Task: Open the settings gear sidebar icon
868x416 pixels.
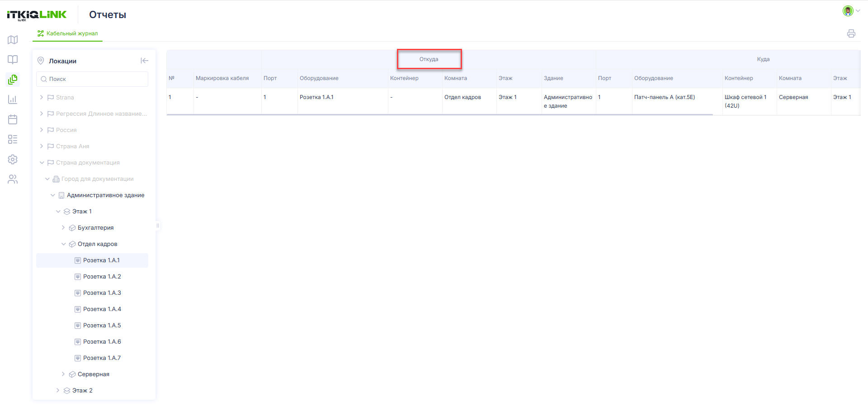Action: point(13,159)
